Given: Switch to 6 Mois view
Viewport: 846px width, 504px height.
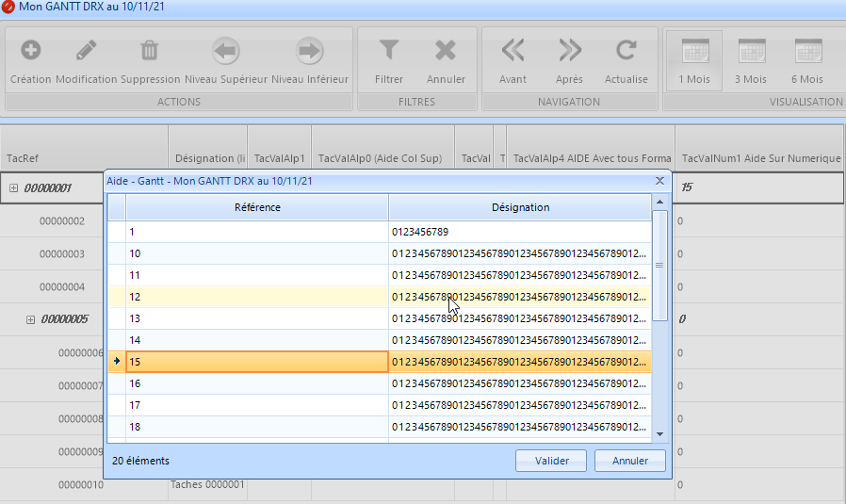Looking at the screenshot, I should (807, 51).
